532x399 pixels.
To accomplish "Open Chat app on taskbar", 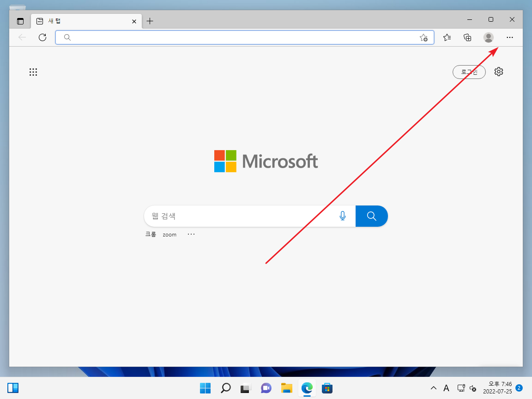I will coord(266,388).
